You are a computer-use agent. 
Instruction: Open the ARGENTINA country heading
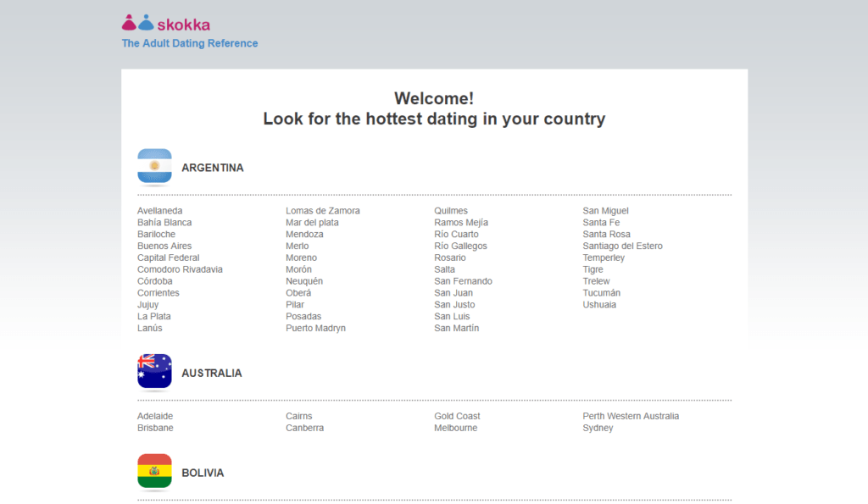pyautogui.click(x=213, y=168)
